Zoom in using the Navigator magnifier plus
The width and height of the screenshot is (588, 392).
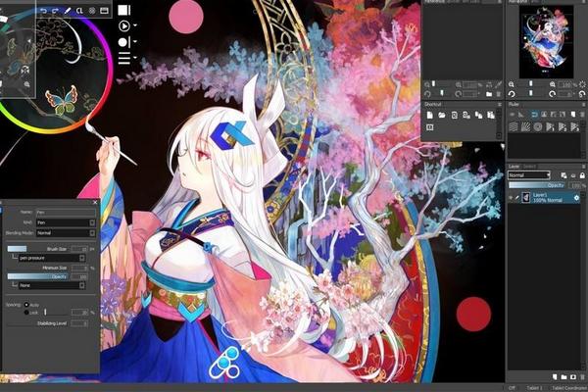[553, 85]
